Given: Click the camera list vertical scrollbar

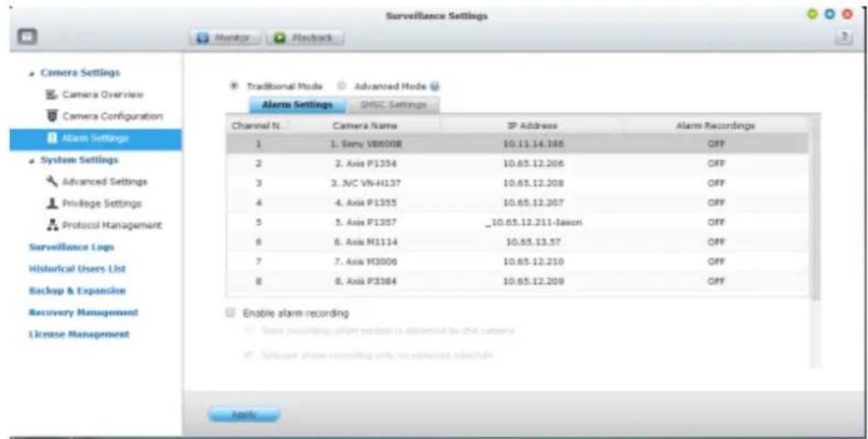Looking at the screenshot, I should click(x=814, y=208).
